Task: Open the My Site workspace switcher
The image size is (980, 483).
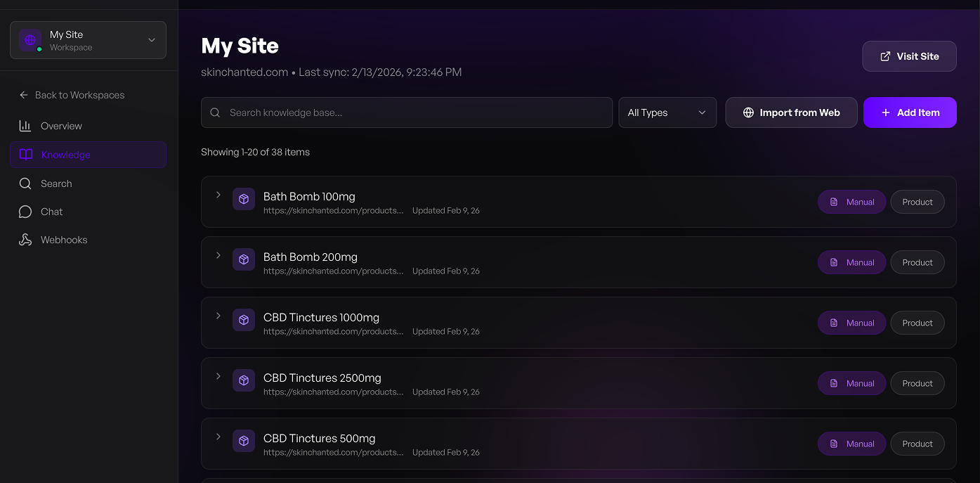Action: point(88,40)
